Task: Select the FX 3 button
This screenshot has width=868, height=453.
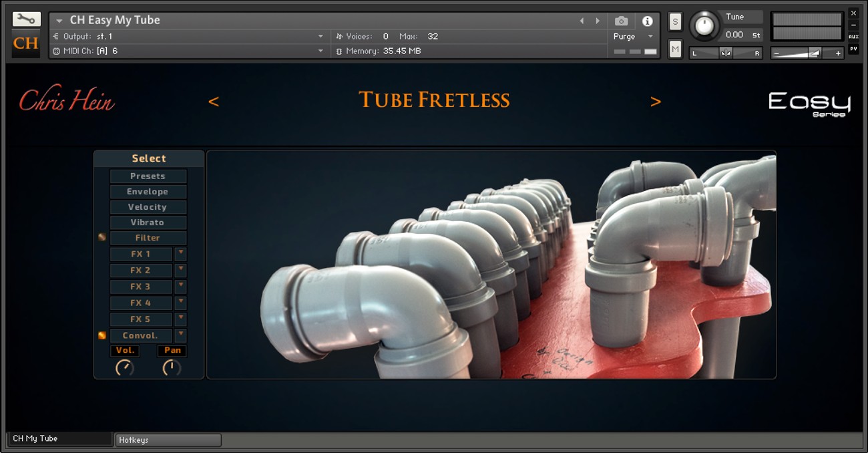Action: [141, 287]
